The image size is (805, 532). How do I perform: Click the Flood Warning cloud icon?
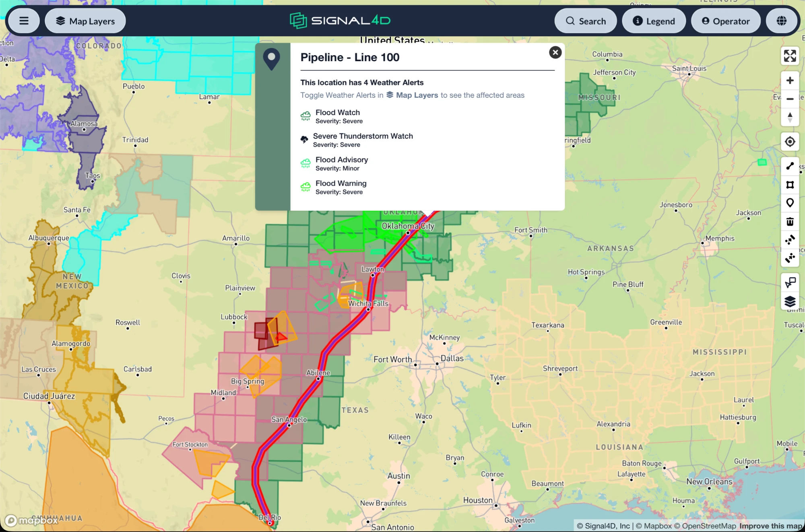click(x=305, y=187)
